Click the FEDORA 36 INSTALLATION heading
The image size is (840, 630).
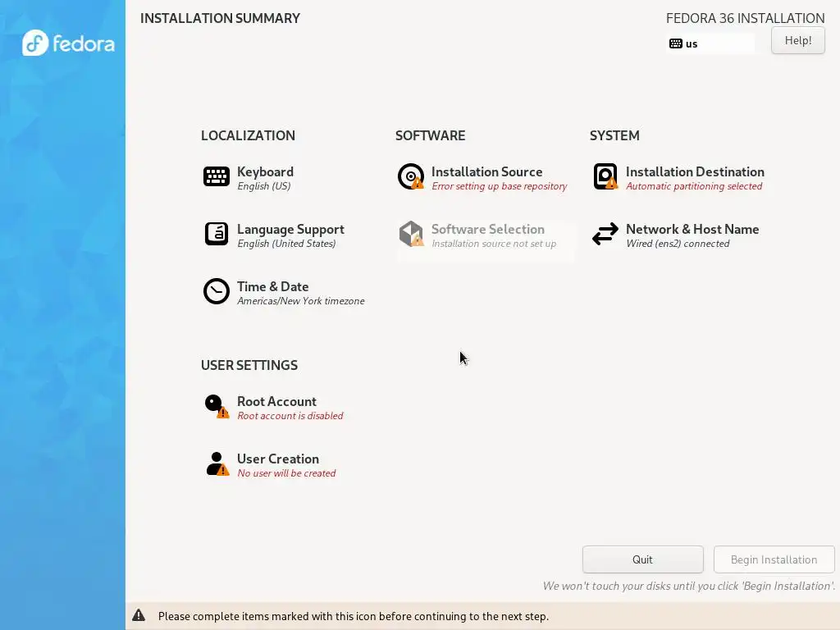(745, 18)
